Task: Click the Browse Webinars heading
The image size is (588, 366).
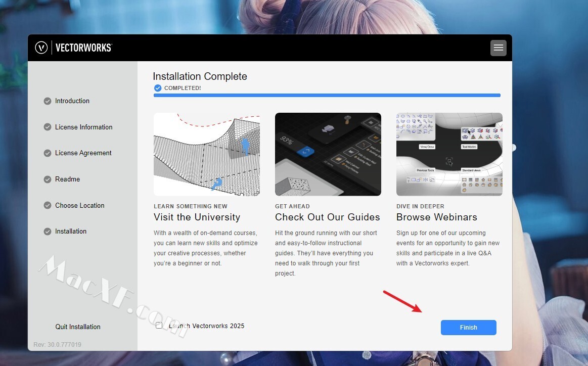Action: [x=437, y=217]
